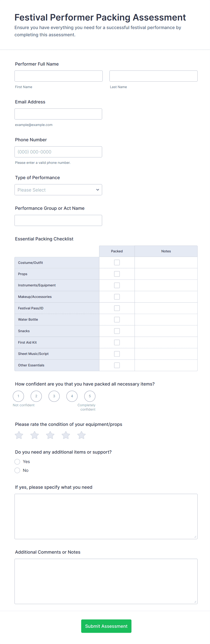Open the Type of Performance dropdown
The image size is (210, 644).
point(58,190)
